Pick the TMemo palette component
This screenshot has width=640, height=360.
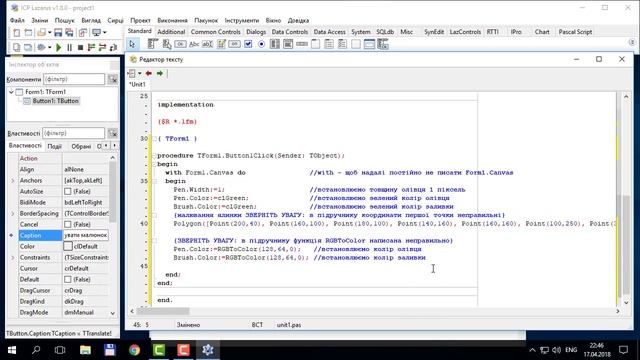pos(221,44)
